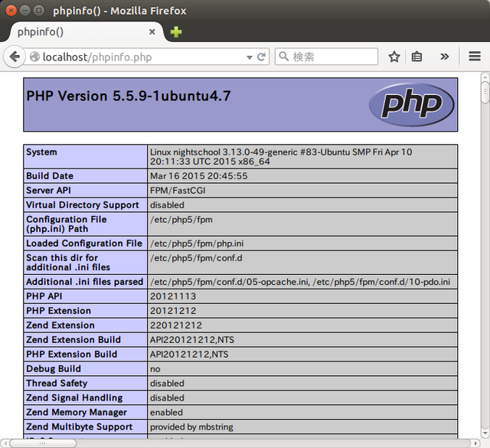Click the Linux nightschool system value
490x448 pixels.
(x=281, y=157)
